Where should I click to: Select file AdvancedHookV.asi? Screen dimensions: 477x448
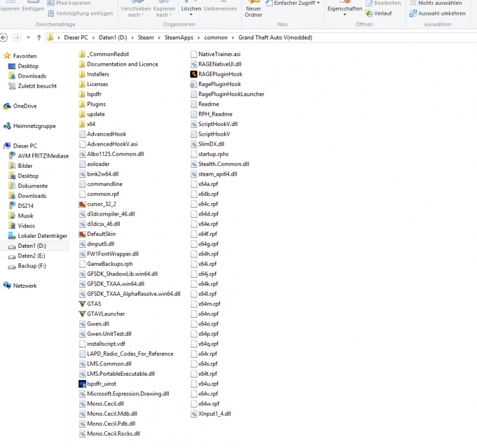click(x=108, y=144)
